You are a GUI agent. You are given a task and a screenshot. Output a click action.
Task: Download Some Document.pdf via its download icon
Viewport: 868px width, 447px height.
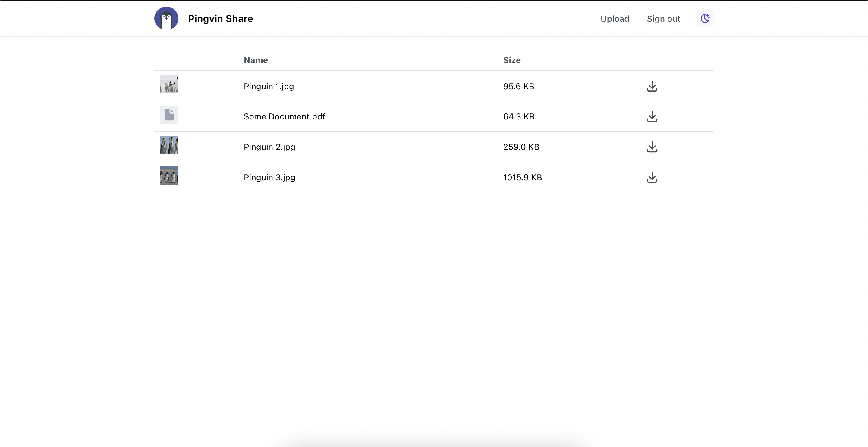tap(652, 117)
